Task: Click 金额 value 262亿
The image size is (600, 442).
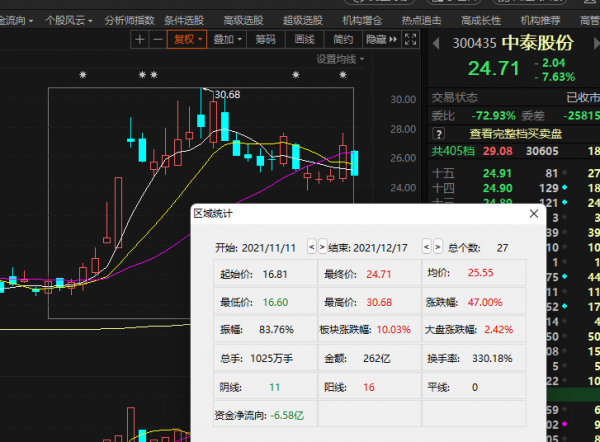Action: click(x=377, y=359)
